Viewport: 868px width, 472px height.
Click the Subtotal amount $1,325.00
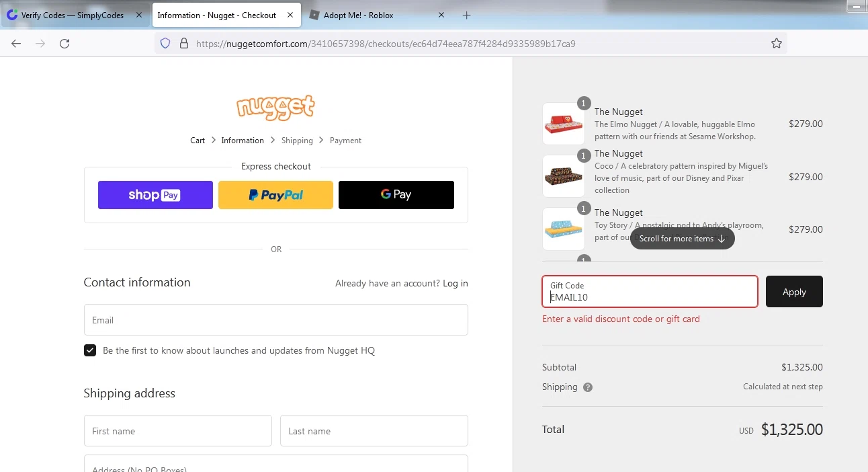click(x=801, y=367)
